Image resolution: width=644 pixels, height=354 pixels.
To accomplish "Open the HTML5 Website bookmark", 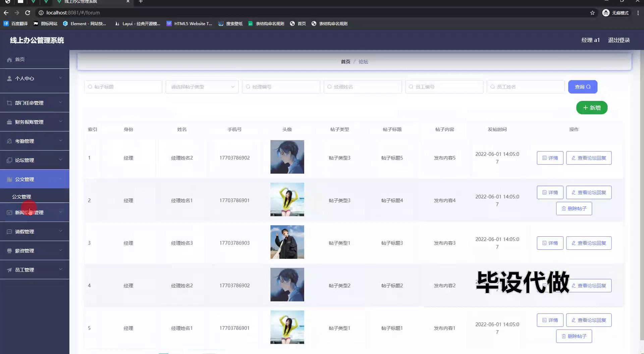I will (190, 23).
